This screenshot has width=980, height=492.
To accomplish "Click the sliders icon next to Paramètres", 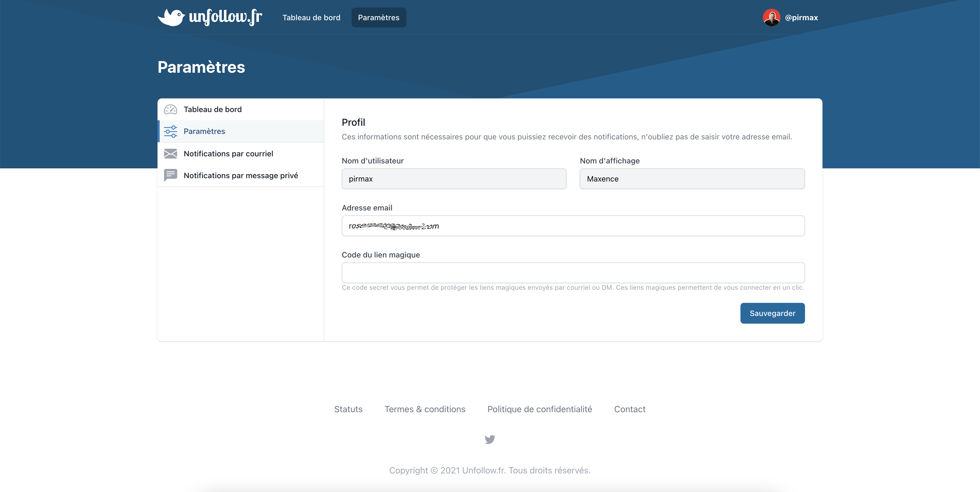I will [170, 131].
